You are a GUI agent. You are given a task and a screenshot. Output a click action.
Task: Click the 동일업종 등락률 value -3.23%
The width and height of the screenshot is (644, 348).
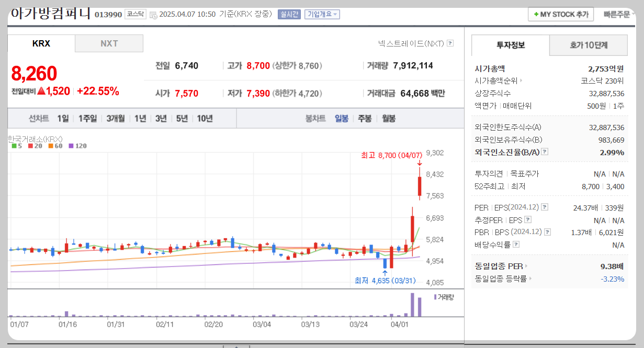pyautogui.click(x=613, y=279)
